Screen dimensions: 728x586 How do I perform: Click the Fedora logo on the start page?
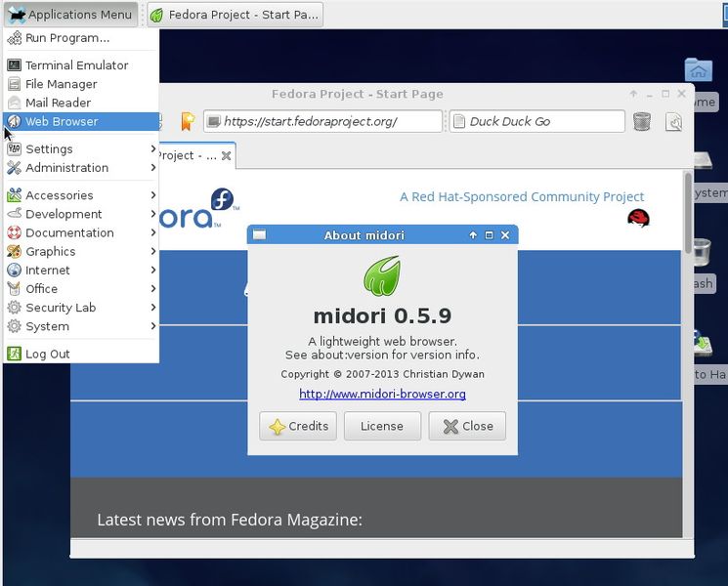coord(199,208)
